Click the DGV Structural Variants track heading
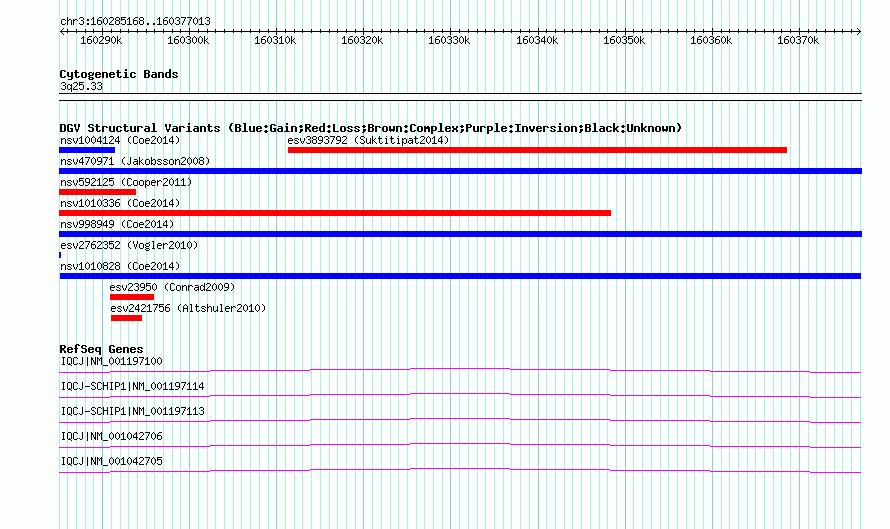The height and width of the screenshot is (529, 890). (370, 128)
